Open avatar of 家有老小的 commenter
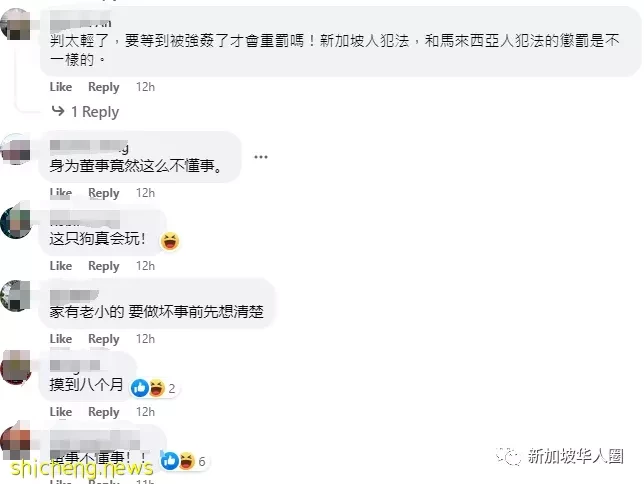 pyautogui.click(x=16, y=295)
